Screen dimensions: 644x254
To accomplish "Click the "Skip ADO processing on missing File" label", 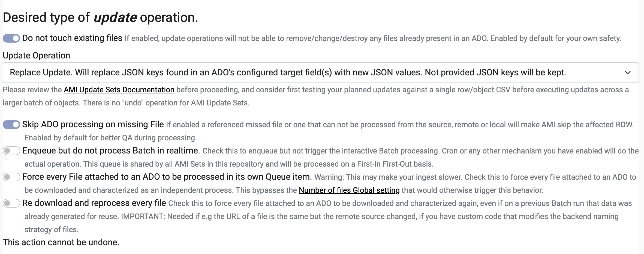I will pyautogui.click(x=93, y=125).
